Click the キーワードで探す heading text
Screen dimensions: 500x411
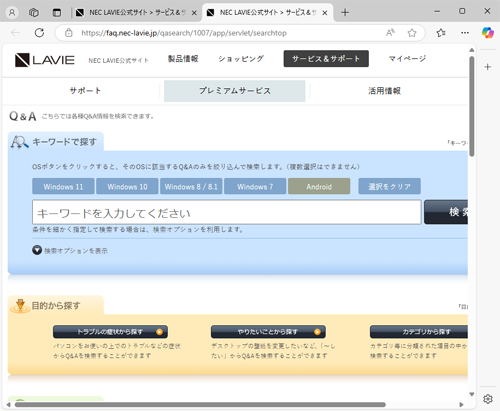65,142
